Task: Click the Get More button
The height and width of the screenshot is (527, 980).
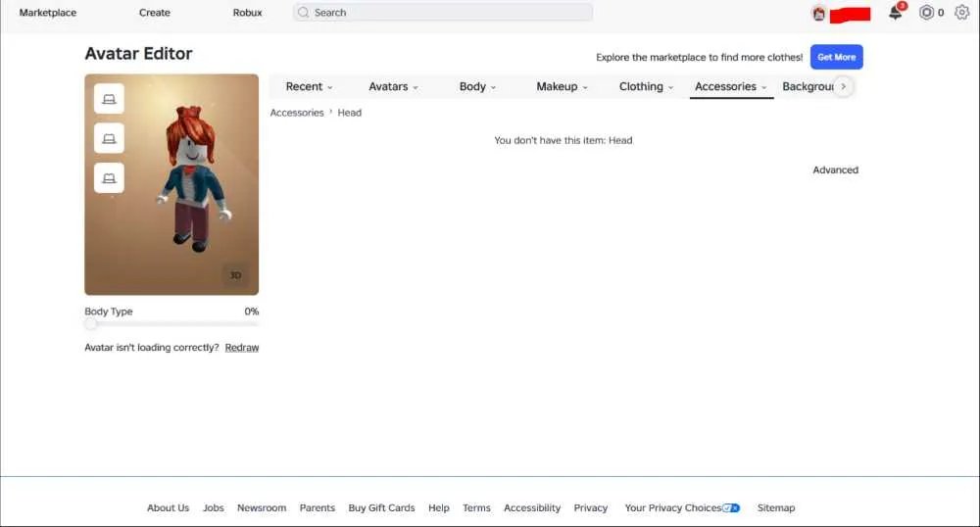Action: [x=836, y=57]
